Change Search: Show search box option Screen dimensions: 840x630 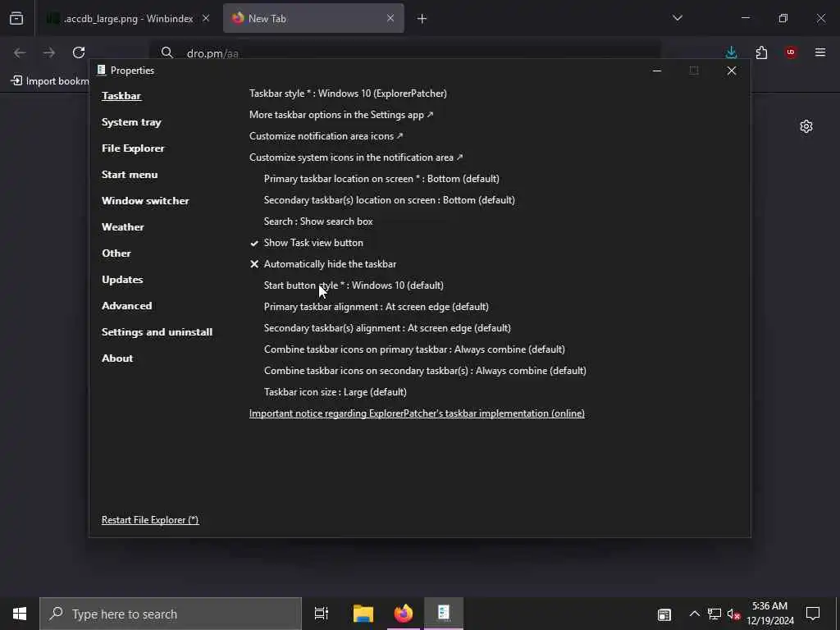tap(318, 221)
